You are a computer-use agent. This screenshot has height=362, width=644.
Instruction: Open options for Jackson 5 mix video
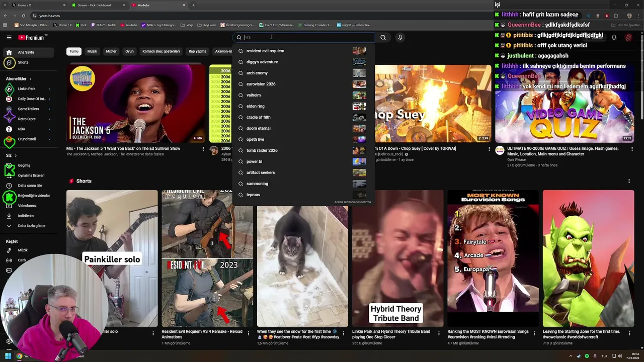point(203,149)
